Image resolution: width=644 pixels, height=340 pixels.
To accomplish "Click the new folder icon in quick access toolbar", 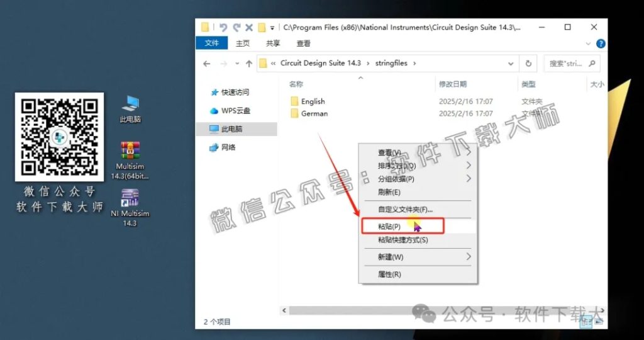I will (x=262, y=28).
